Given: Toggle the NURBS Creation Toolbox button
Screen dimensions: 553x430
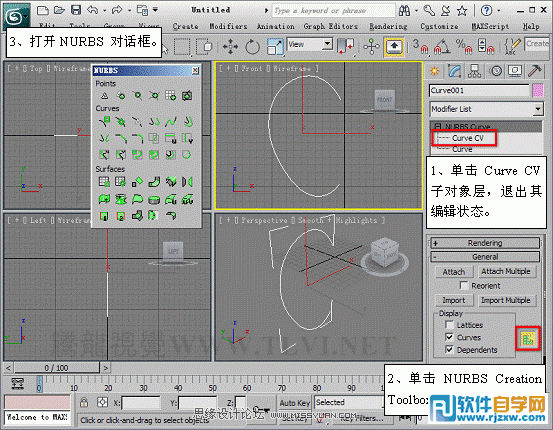Looking at the screenshot, I should click(528, 339).
